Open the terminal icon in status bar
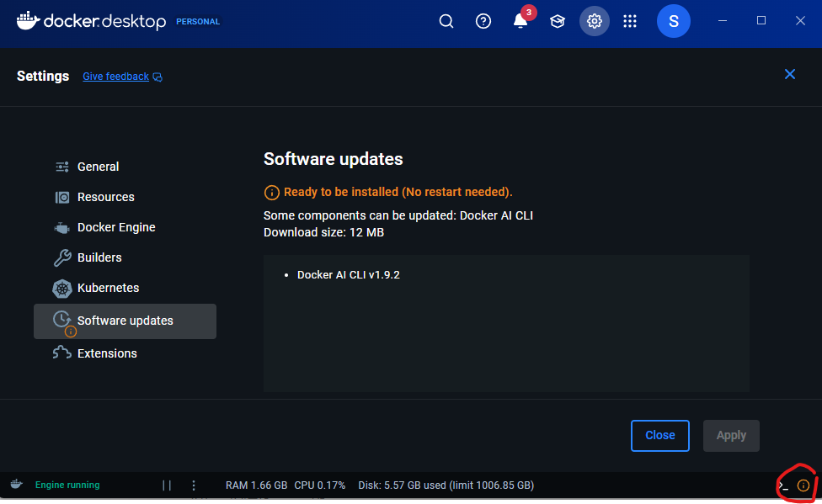Screen dimensions: 822x504 (x=783, y=485)
